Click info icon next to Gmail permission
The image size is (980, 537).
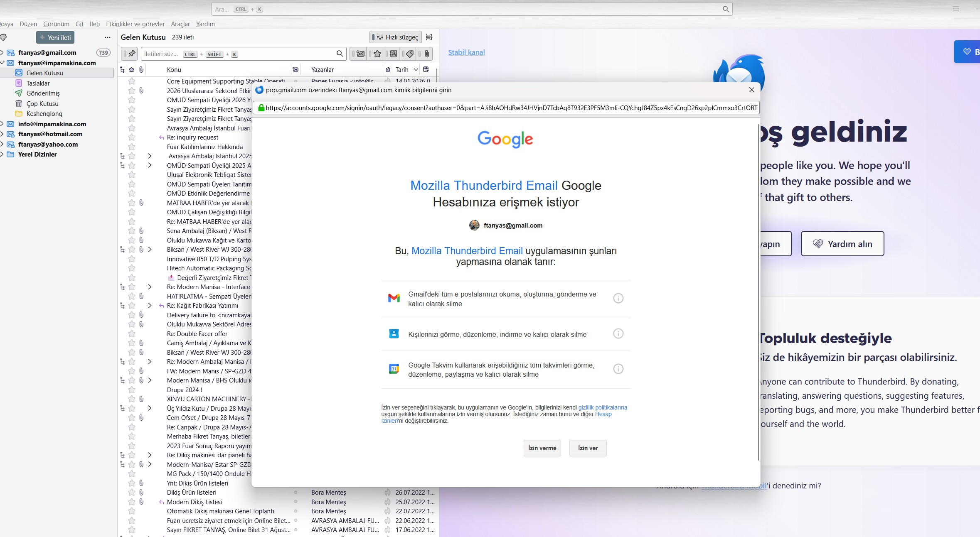click(x=618, y=298)
